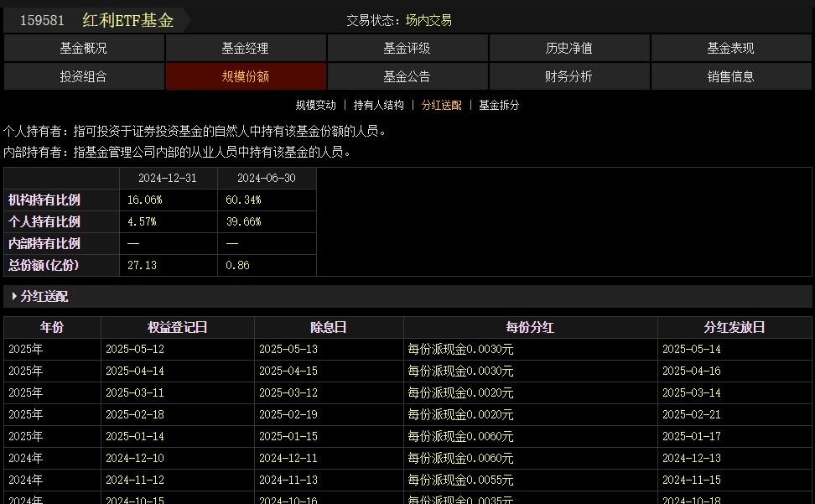Image resolution: width=815 pixels, height=504 pixels.
Task: Select the record date 2025-04-14
Action: pyautogui.click(x=135, y=371)
